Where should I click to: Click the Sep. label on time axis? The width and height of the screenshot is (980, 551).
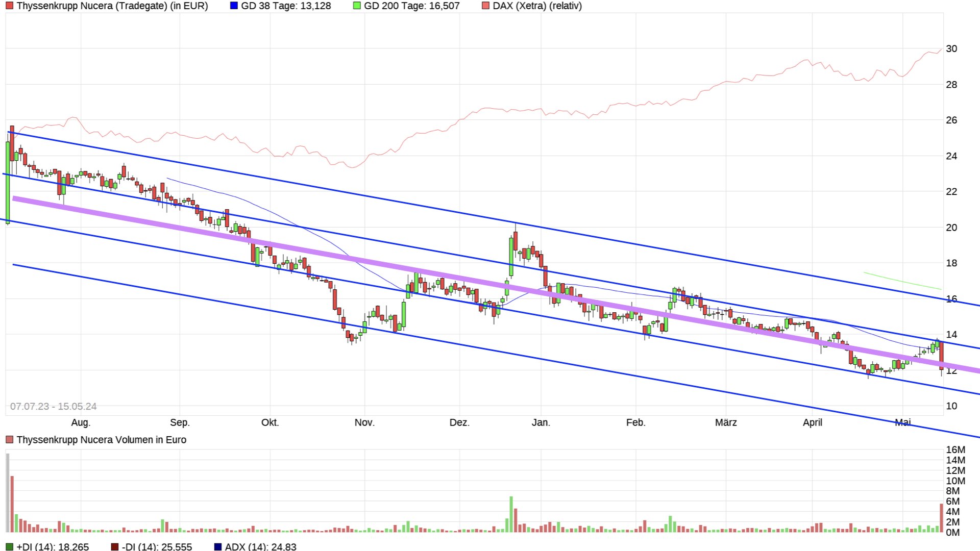point(180,422)
